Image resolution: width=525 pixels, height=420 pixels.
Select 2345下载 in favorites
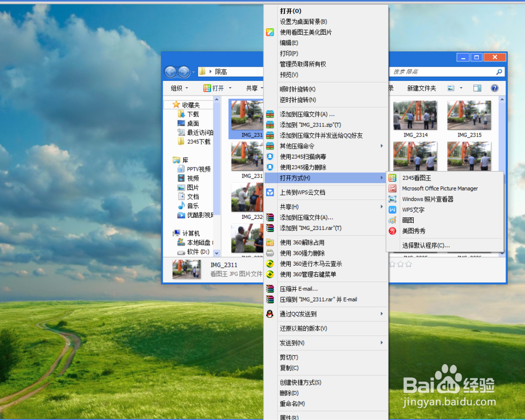pyautogui.click(x=199, y=142)
